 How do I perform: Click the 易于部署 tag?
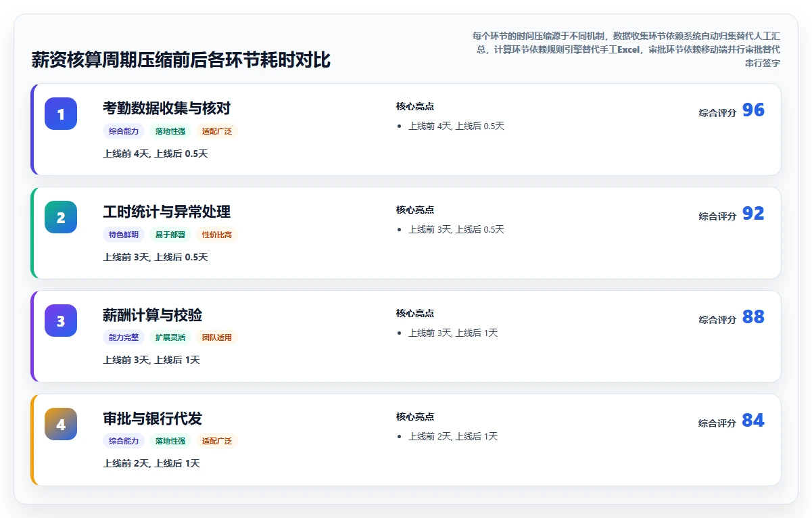coord(170,235)
